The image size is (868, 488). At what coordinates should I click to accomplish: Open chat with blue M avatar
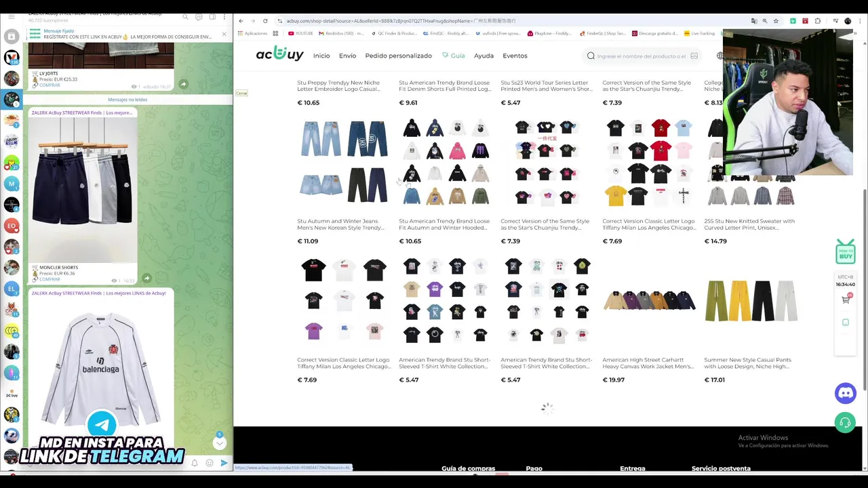pyautogui.click(x=11, y=184)
